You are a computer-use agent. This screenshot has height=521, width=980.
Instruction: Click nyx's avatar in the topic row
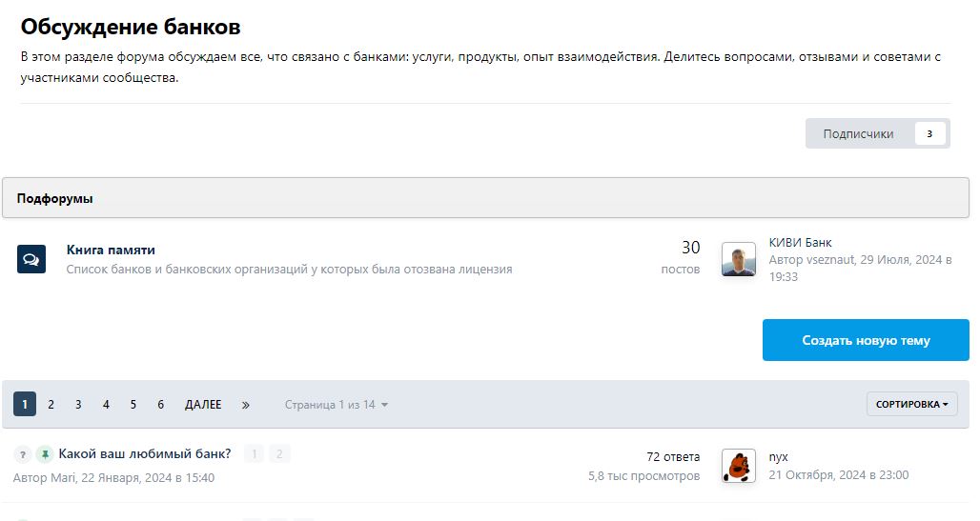738,466
